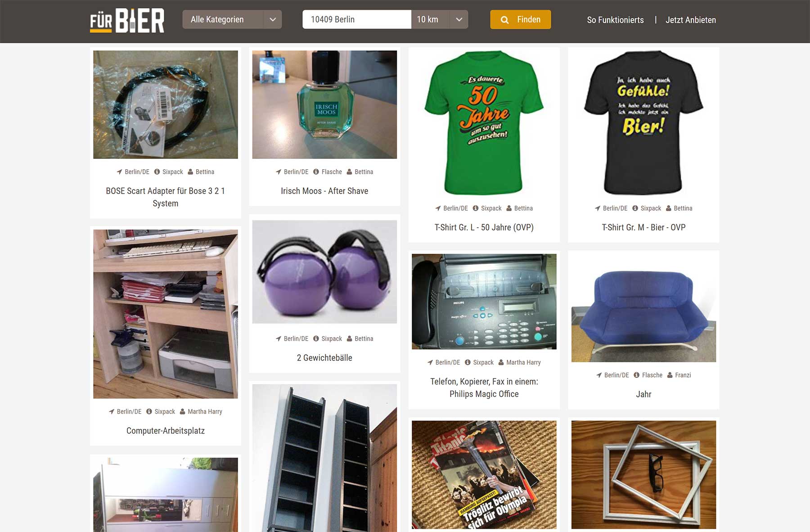Click the Finden search button
Image resolution: width=810 pixels, height=532 pixels.
[521, 19]
